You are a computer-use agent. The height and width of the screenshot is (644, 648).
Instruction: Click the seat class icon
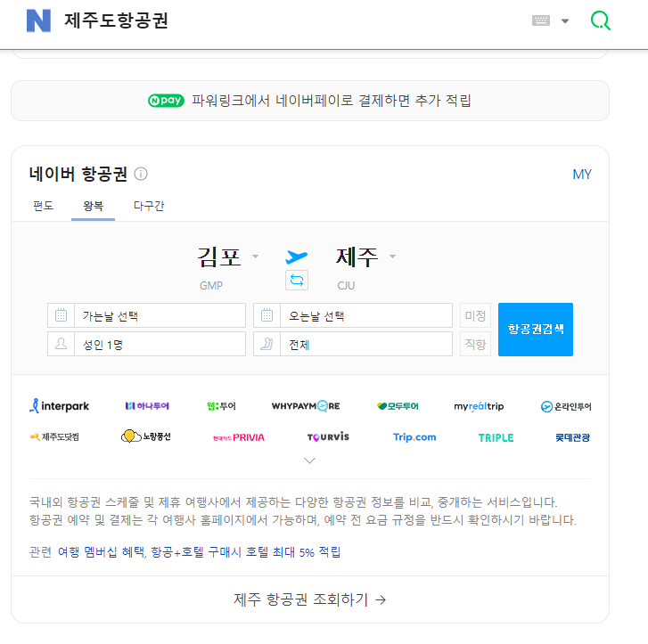click(x=267, y=344)
